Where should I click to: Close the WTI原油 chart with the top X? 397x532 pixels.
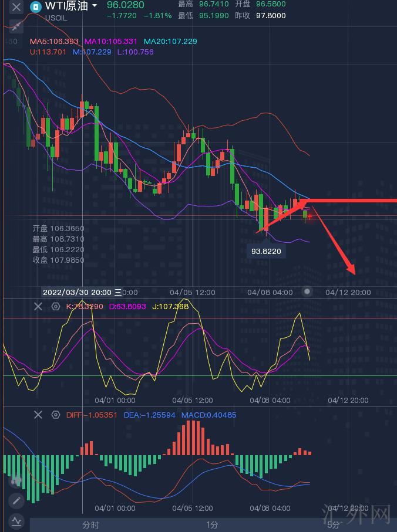tap(16, 7)
